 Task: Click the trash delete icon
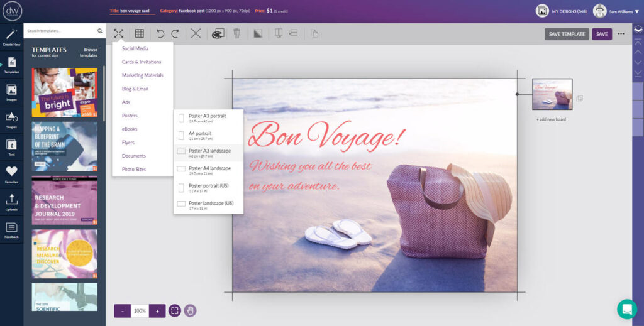click(x=236, y=34)
